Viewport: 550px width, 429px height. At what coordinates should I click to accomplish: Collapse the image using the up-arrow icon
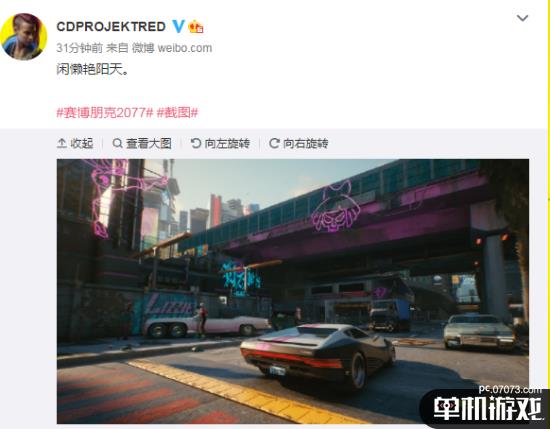[62, 143]
